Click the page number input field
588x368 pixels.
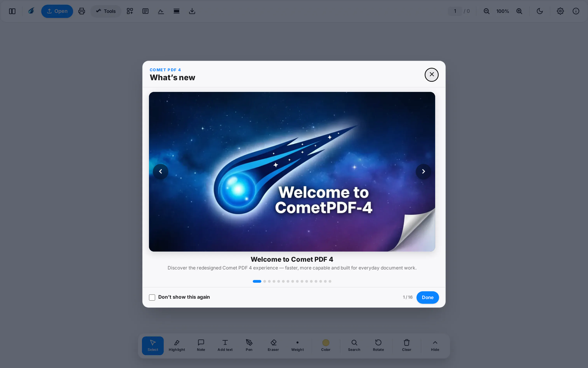coord(455,11)
